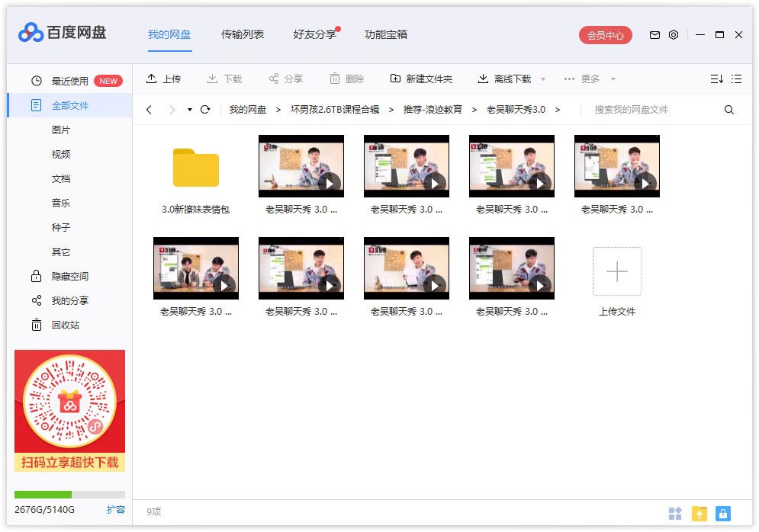Image resolution: width=759 pixels, height=532 pixels.
Task: Click the 上传文件 plus tile
Action: click(x=616, y=272)
